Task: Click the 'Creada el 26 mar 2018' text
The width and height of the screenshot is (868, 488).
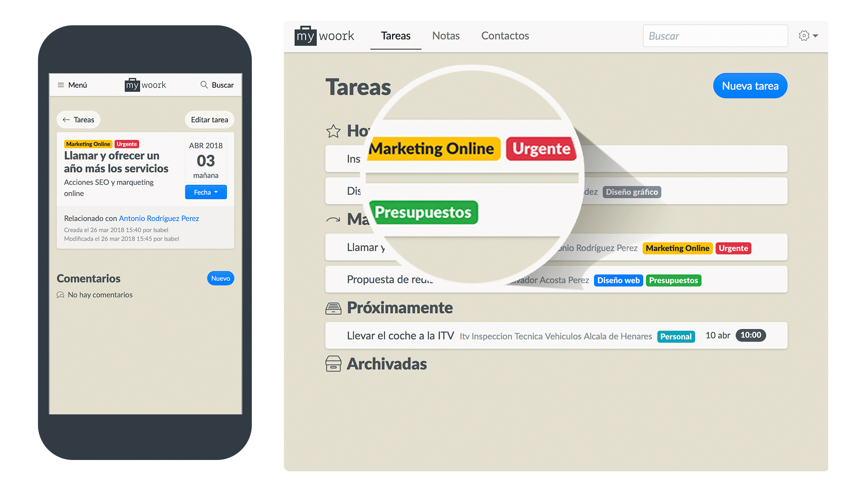Action: [x=116, y=230]
